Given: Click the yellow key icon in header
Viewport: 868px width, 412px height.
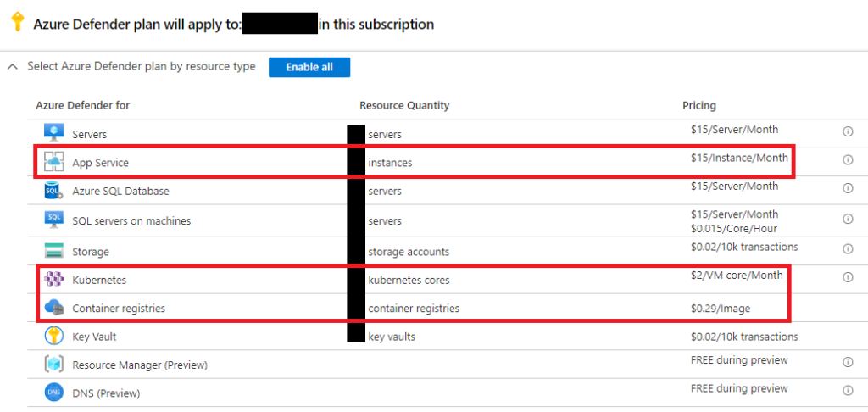Looking at the screenshot, I should point(18,23).
